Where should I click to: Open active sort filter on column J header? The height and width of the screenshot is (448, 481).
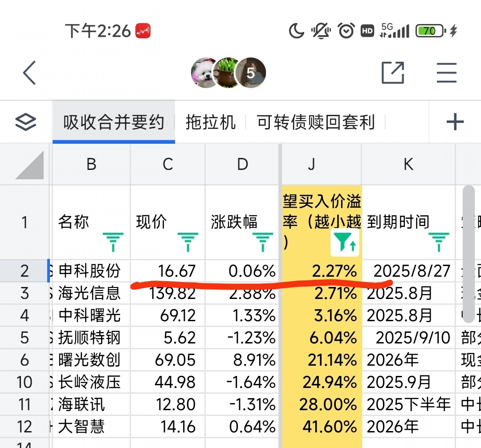click(x=345, y=242)
